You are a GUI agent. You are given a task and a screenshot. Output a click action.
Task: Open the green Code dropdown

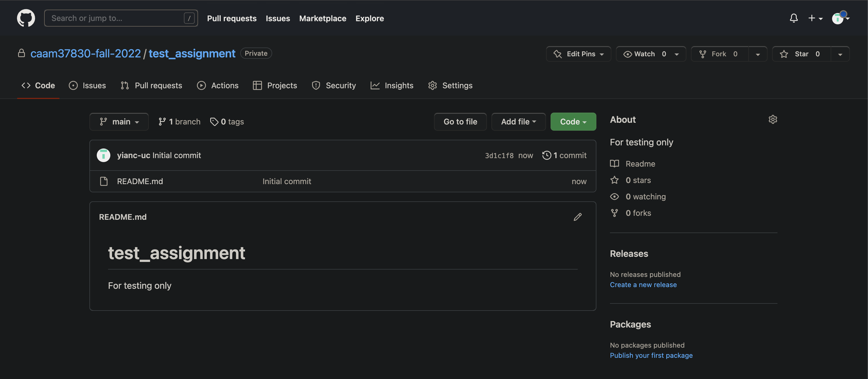[573, 122]
